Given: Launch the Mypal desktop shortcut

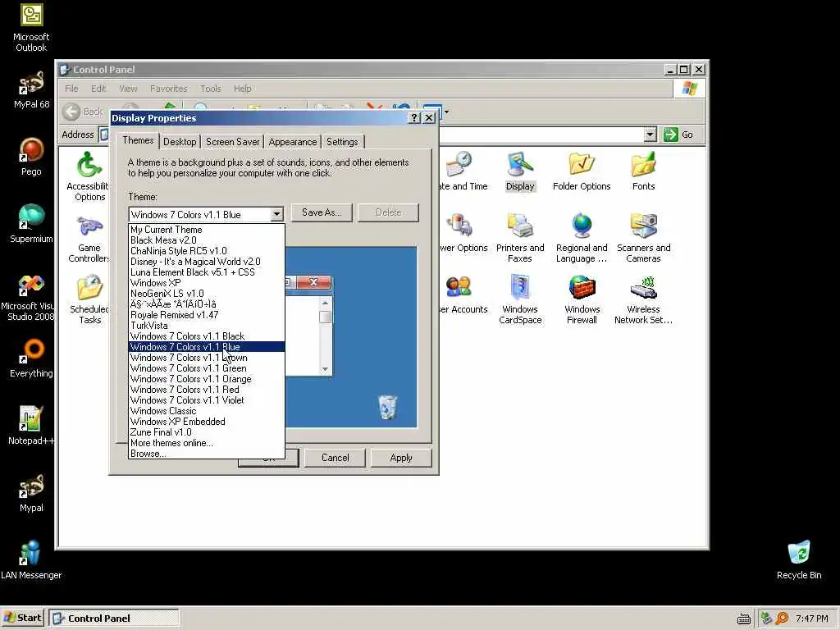Looking at the screenshot, I should pyautogui.click(x=31, y=493).
